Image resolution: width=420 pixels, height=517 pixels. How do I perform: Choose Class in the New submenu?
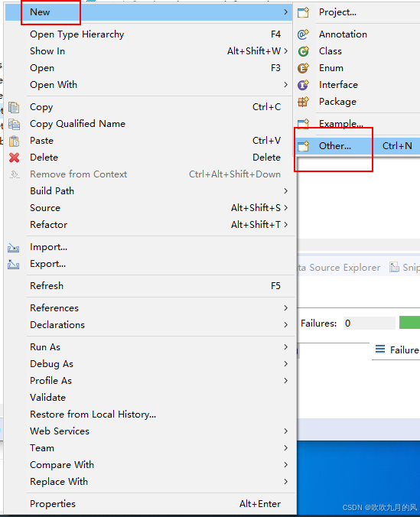(x=357, y=51)
